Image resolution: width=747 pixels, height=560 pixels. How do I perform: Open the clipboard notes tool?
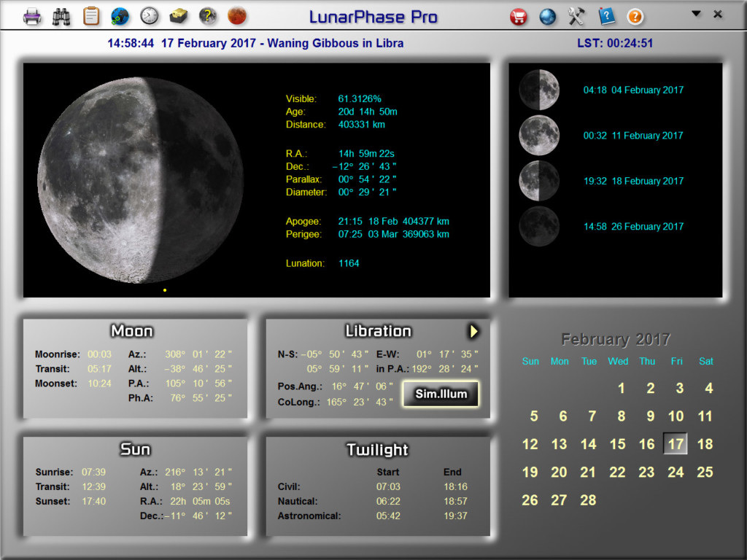click(91, 15)
